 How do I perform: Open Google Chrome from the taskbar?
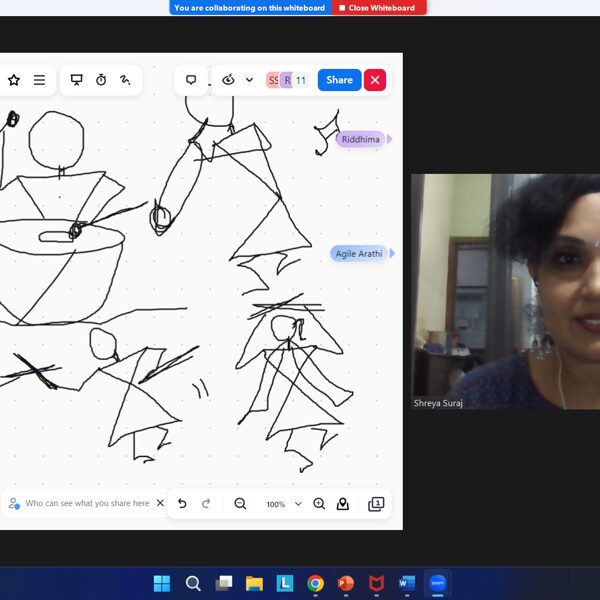[x=315, y=583]
